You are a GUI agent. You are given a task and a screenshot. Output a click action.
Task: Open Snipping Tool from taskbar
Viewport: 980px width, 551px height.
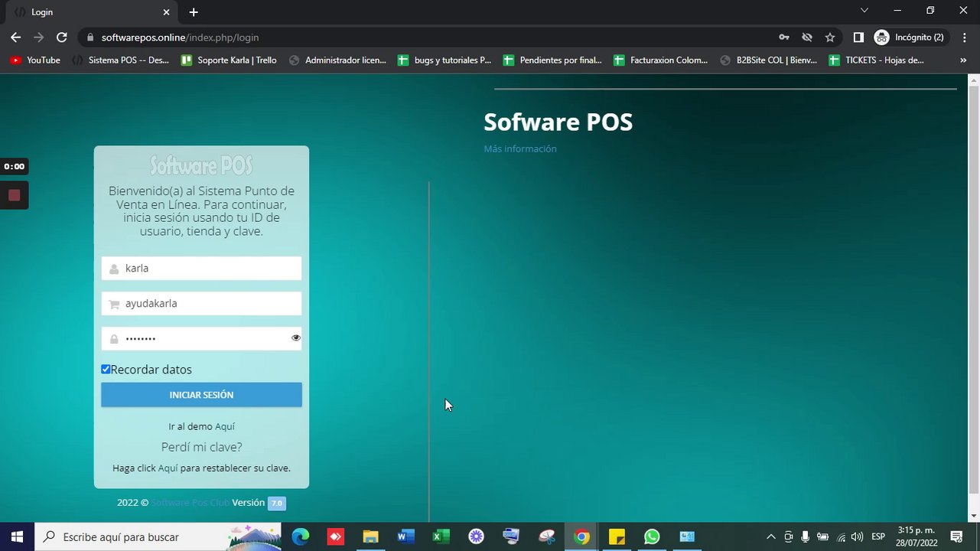click(546, 536)
